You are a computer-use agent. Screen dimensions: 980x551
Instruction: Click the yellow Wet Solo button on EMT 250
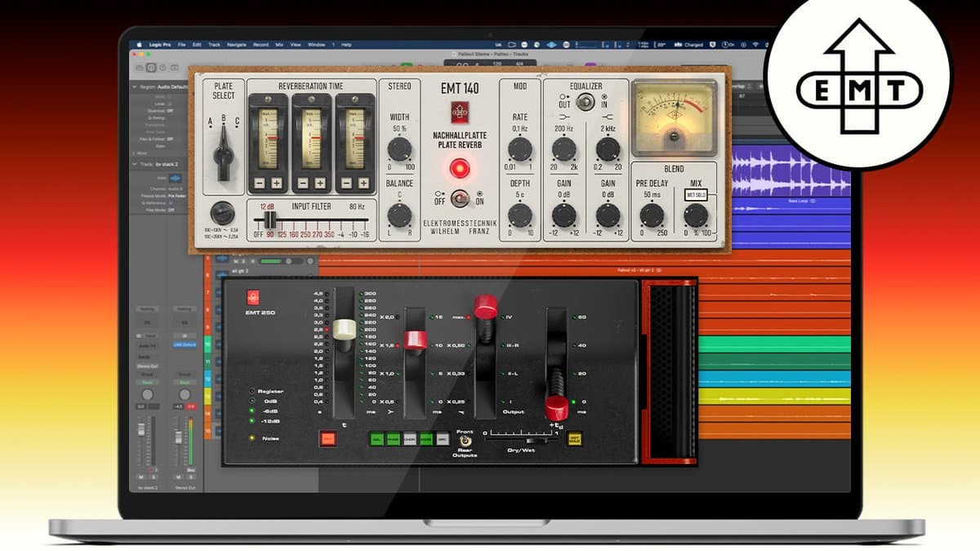pyautogui.click(x=574, y=439)
